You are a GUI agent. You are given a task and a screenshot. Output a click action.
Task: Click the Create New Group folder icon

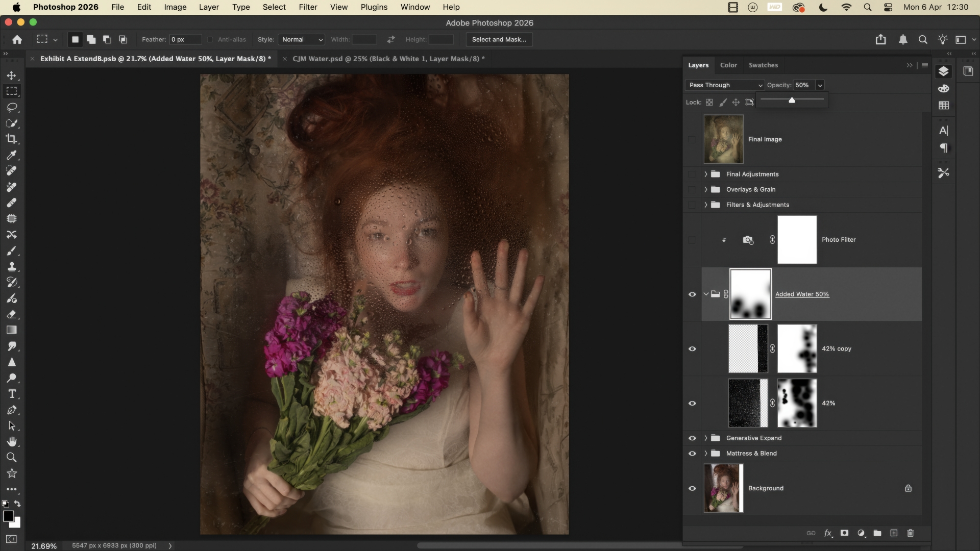(877, 533)
